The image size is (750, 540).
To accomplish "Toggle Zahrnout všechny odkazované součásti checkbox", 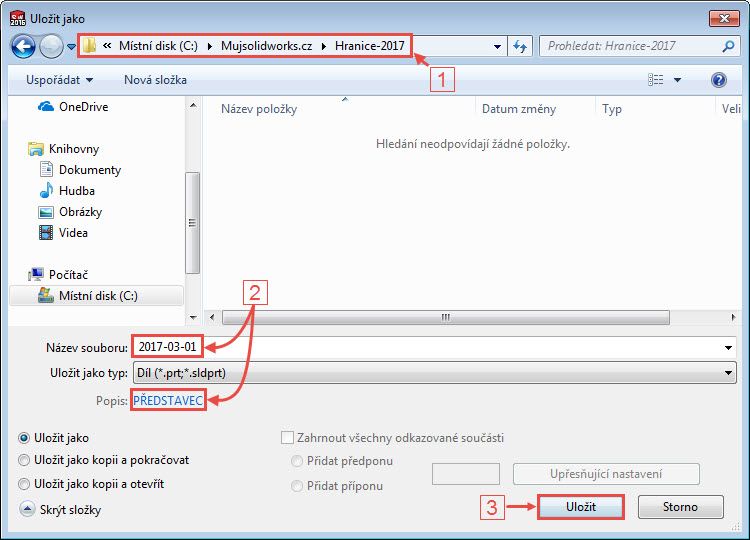I will tap(287, 438).
